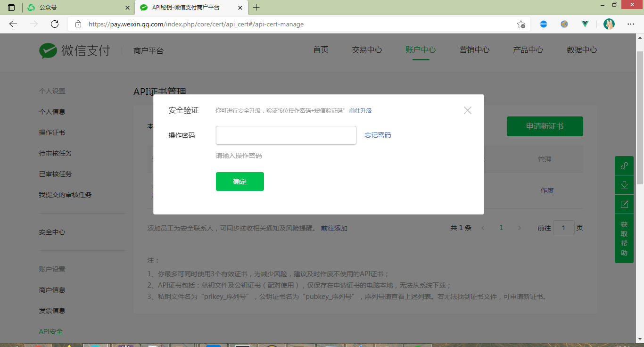Open 安全中心 in the sidebar
This screenshot has width=644, height=347.
coord(52,232)
